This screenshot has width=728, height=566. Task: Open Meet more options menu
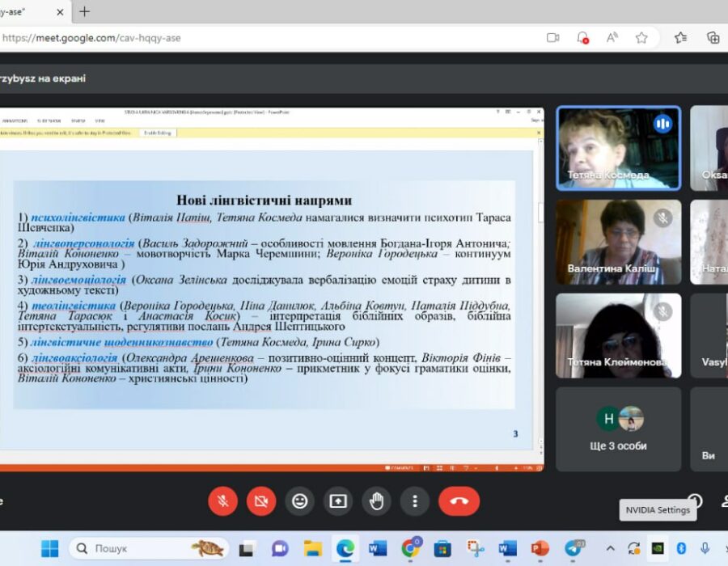(x=414, y=501)
